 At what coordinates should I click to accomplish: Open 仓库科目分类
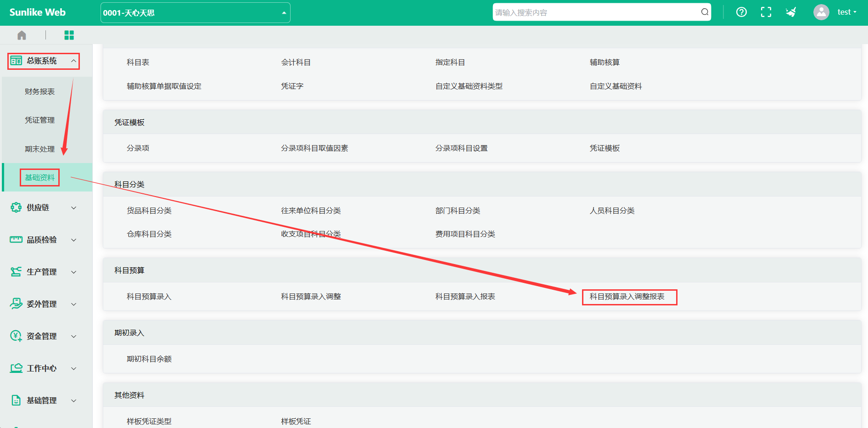click(x=149, y=234)
